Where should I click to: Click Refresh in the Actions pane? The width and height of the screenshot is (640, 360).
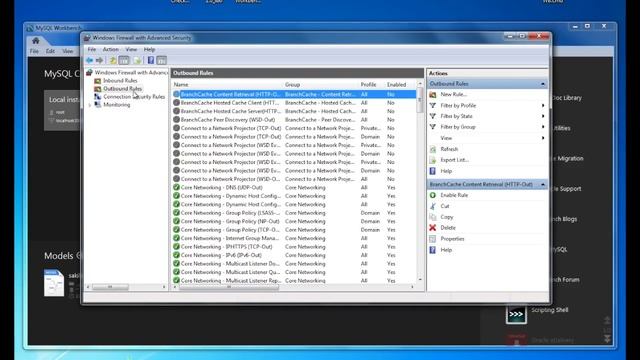pos(449,149)
